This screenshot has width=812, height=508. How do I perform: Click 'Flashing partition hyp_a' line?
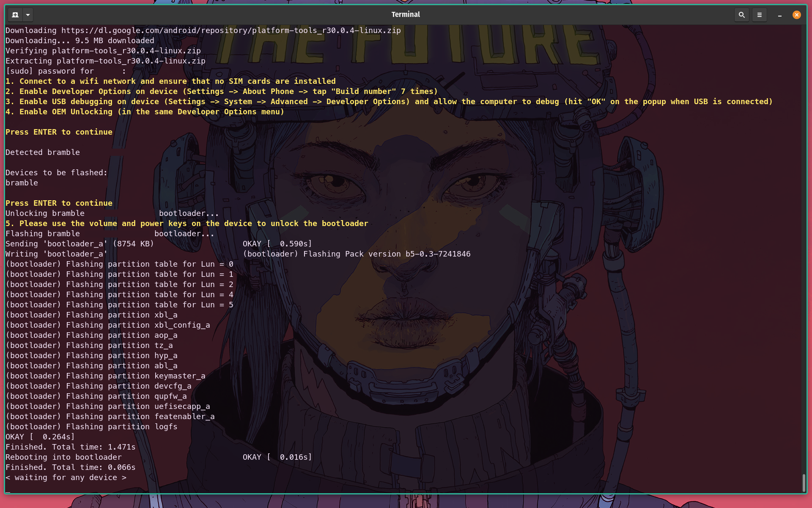coord(91,356)
